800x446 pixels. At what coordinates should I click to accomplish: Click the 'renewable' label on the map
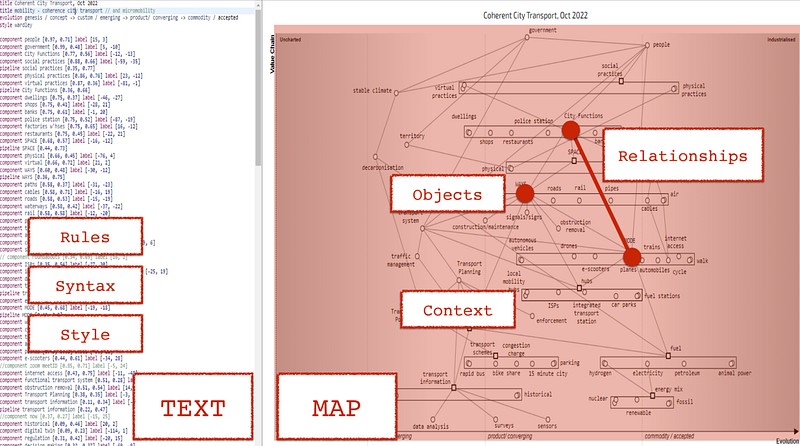point(638,413)
